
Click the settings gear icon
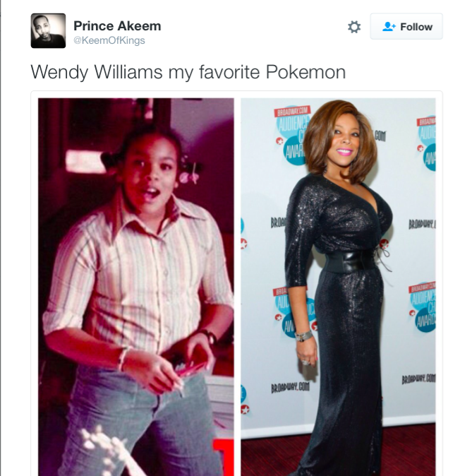click(354, 27)
